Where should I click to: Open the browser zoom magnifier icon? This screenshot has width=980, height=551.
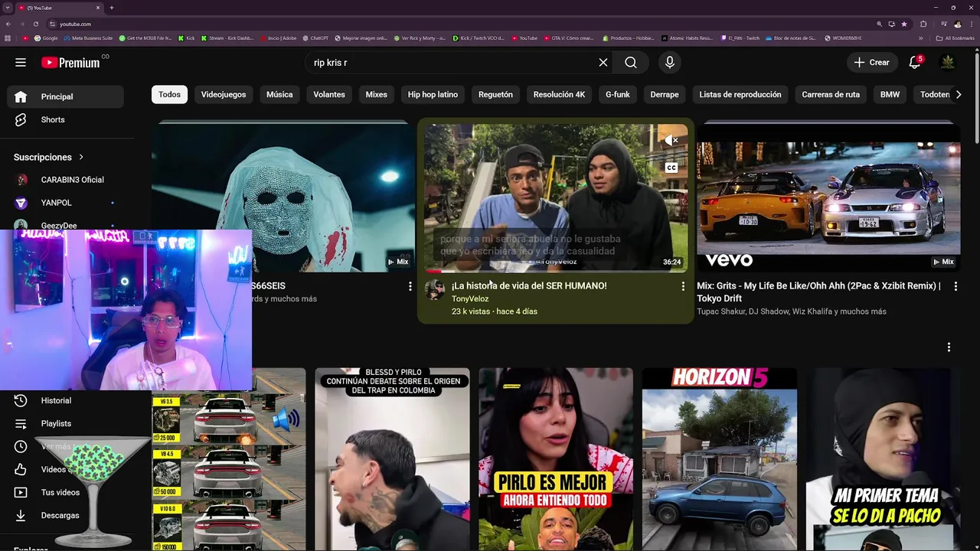point(880,24)
